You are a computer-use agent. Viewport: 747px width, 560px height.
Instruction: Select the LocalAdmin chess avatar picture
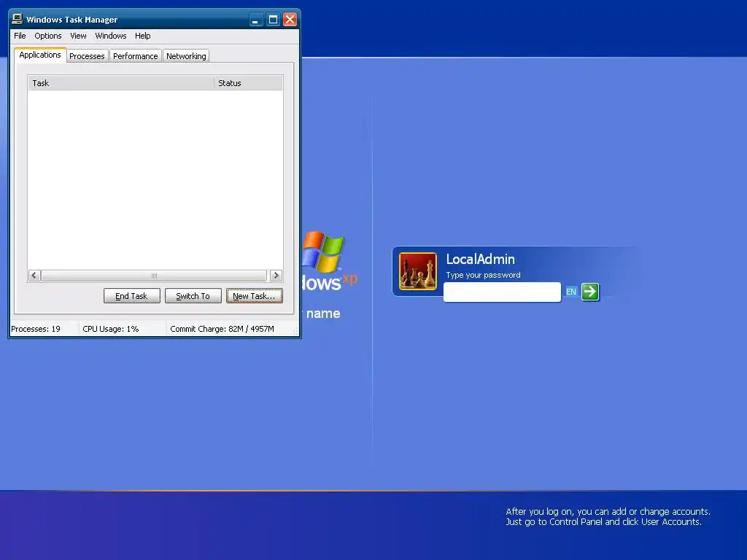[x=418, y=271]
